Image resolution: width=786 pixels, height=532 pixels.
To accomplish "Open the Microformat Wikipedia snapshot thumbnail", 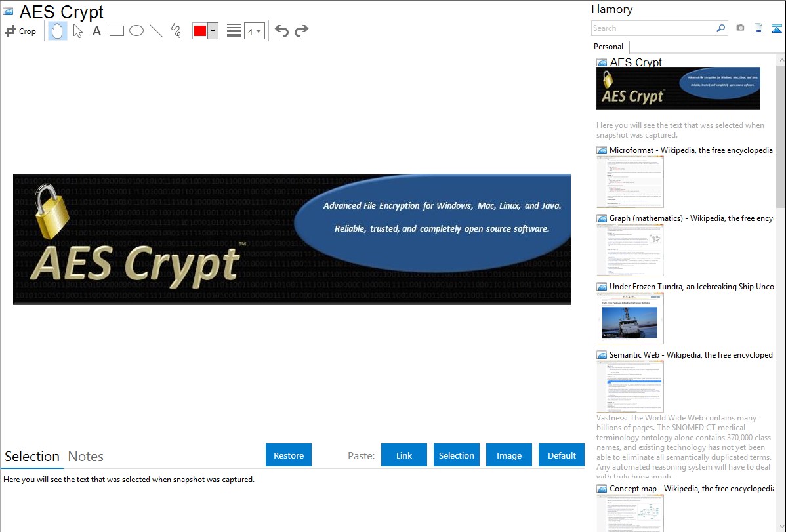I will (630, 182).
